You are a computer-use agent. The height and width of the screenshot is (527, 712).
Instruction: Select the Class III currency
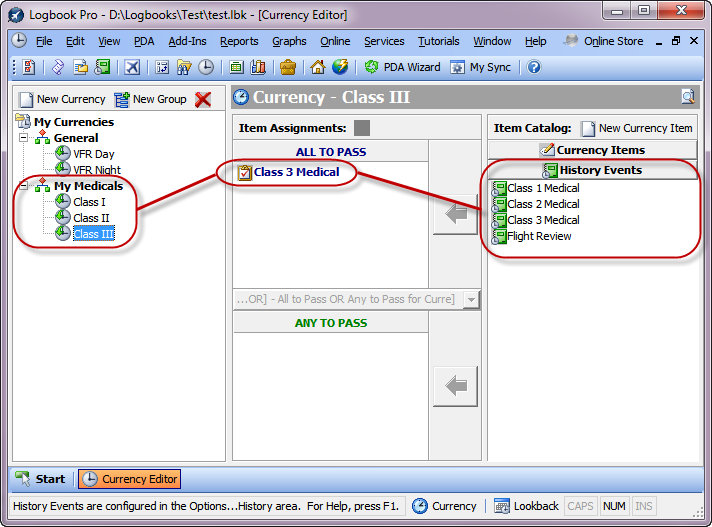(94, 234)
